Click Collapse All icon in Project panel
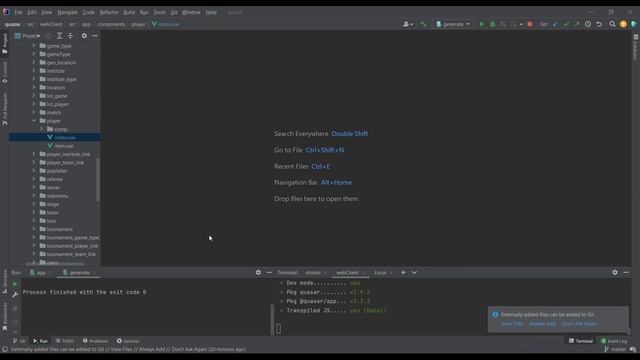Viewport: 640px width, 360px height. [70, 36]
